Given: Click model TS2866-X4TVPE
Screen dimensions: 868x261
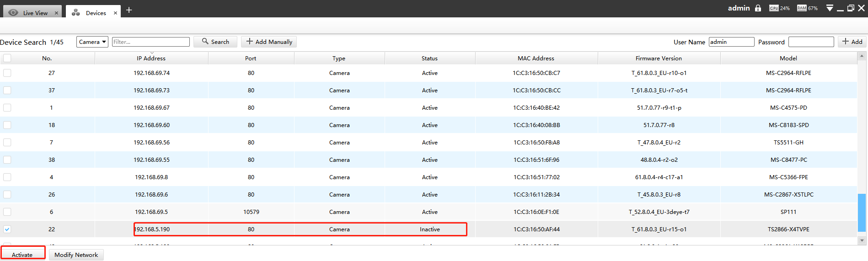Looking at the screenshot, I should click(788, 229).
